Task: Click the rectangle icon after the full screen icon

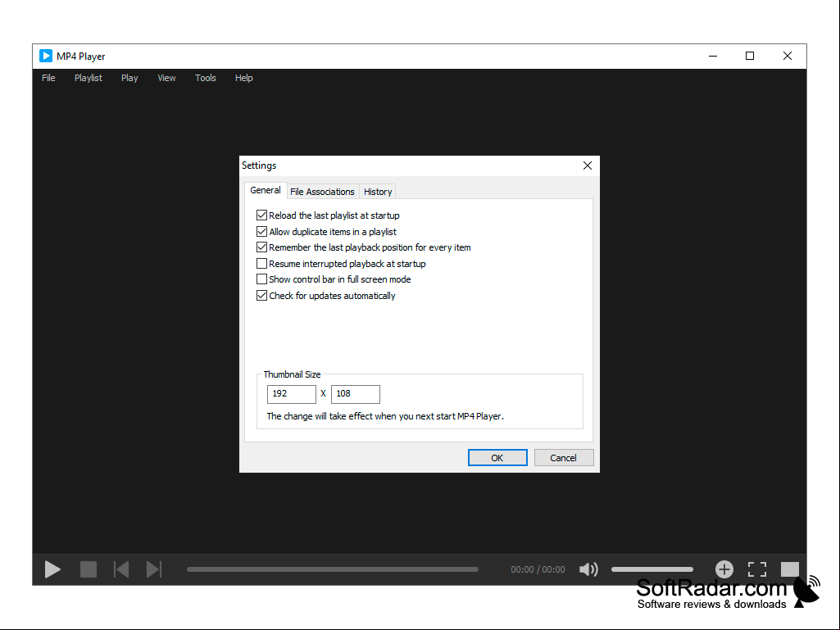Action: (790, 569)
